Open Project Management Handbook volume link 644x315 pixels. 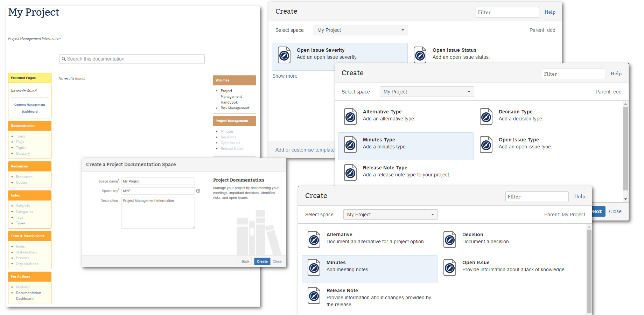click(x=231, y=97)
